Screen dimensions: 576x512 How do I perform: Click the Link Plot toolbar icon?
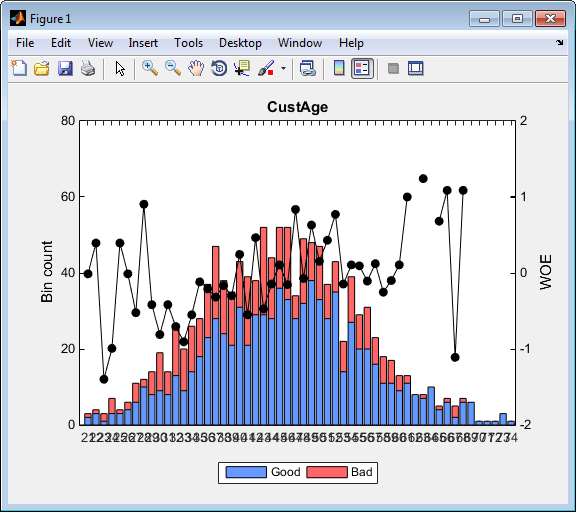point(307,68)
